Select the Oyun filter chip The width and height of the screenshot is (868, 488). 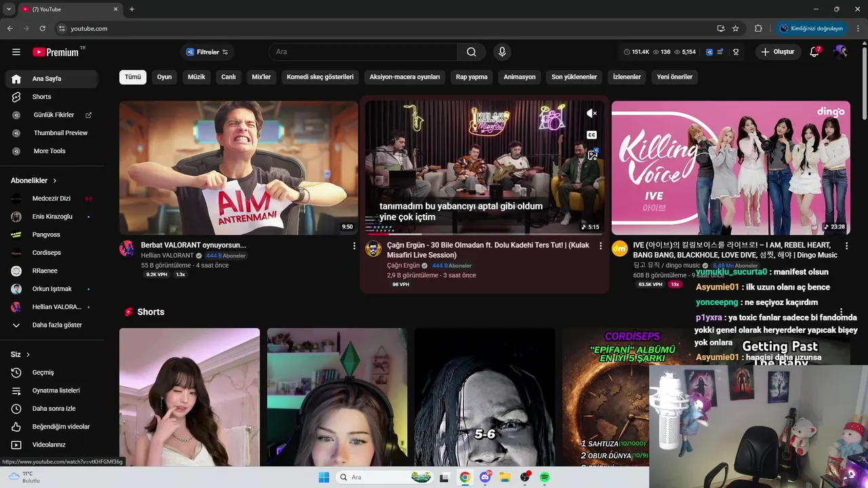[x=165, y=77]
